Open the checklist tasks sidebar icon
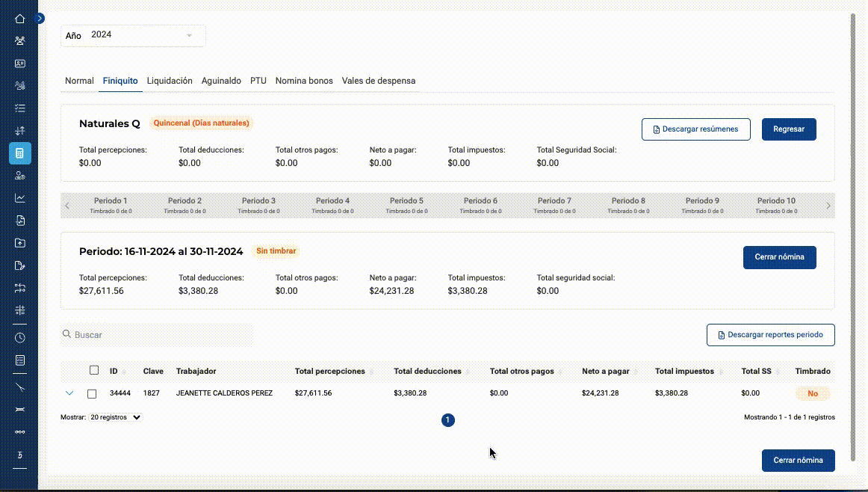Image resolution: width=868 pixels, height=492 pixels. click(20, 108)
